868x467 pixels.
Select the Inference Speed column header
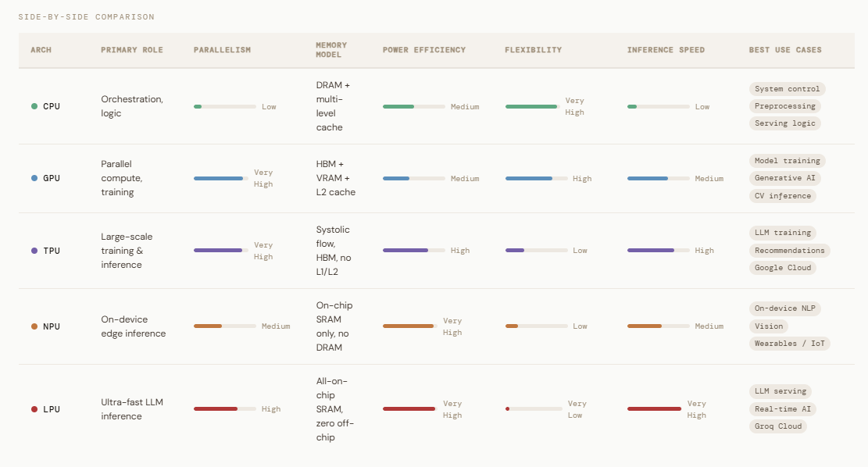(x=666, y=50)
